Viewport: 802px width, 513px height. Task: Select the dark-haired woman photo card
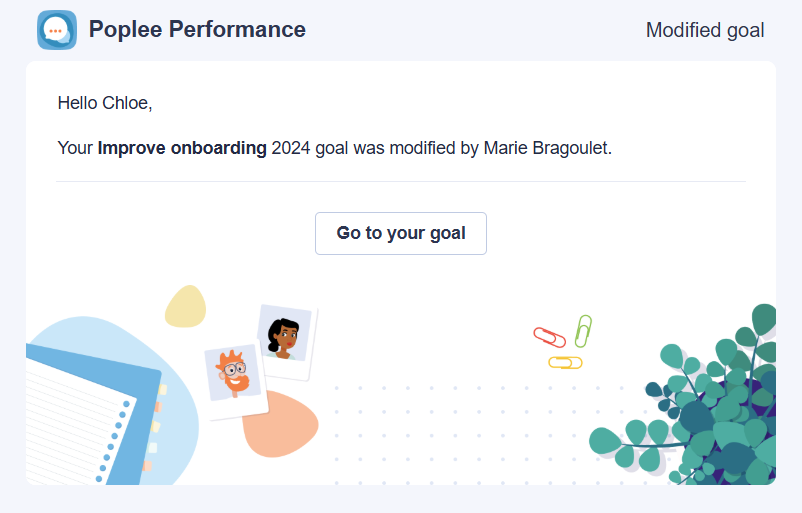pos(285,340)
